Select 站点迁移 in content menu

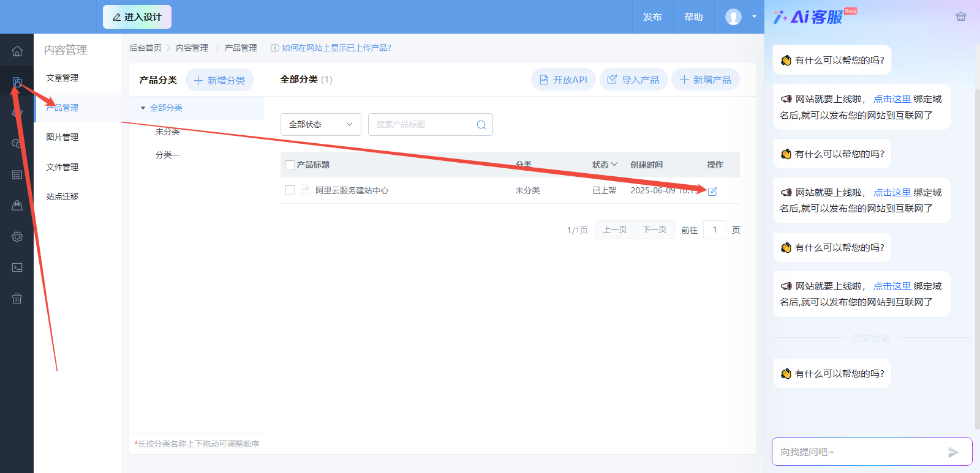(x=62, y=196)
